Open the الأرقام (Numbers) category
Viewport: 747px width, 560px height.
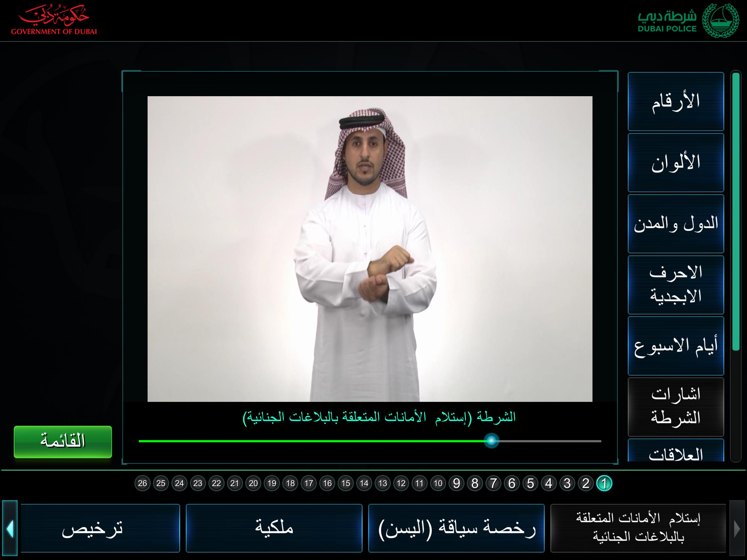[676, 101]
